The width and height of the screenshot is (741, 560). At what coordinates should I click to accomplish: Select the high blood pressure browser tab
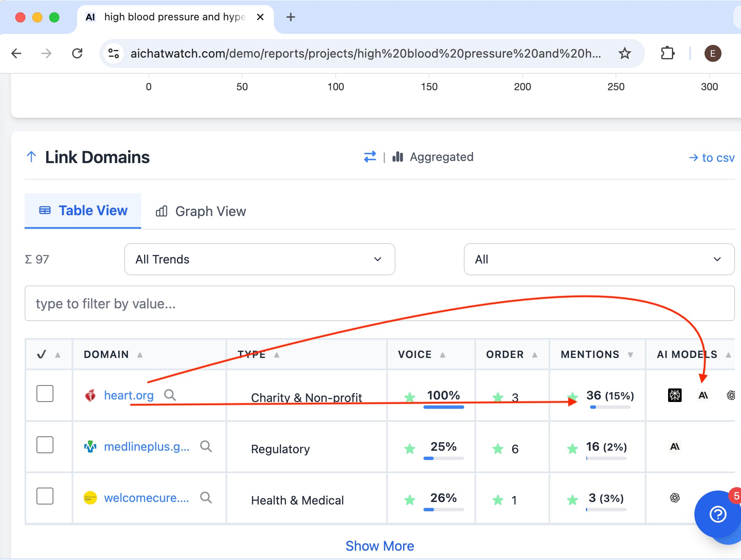(x=175, y=17)
